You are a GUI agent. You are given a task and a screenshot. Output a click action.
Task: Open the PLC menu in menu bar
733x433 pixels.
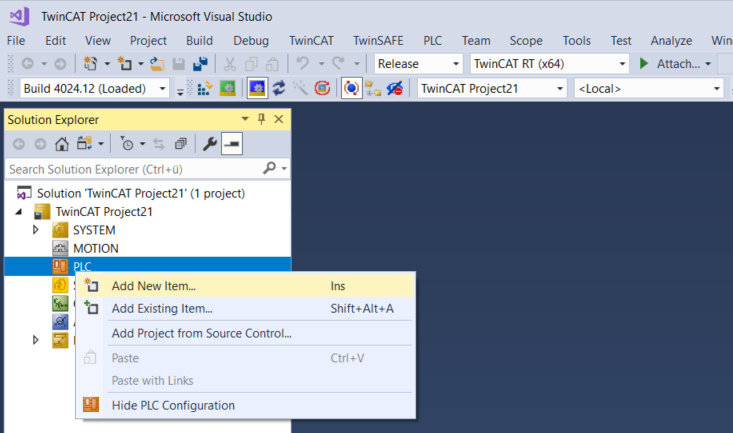[x=432, y=41]
